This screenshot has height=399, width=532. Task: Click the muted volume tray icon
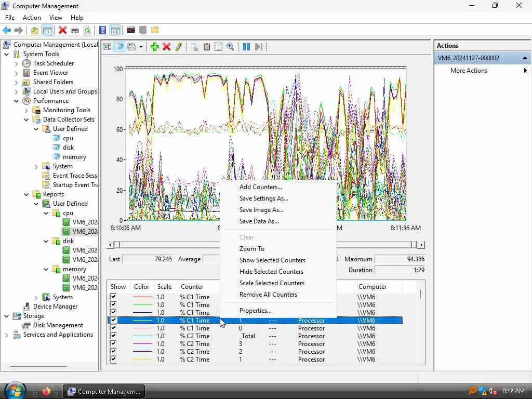(x=493, y=391)
